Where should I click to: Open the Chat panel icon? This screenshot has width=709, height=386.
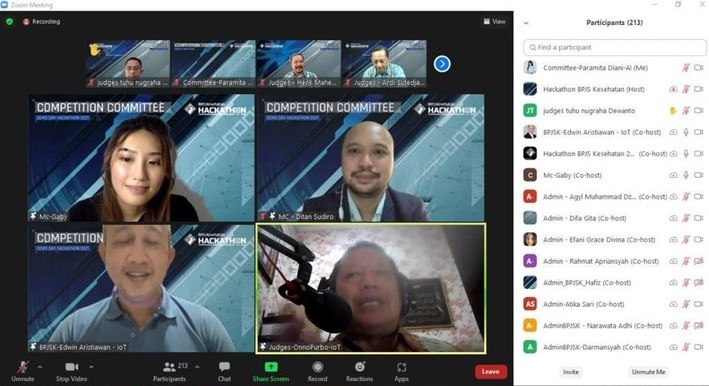pyautogui.click(x=224, y=367)
